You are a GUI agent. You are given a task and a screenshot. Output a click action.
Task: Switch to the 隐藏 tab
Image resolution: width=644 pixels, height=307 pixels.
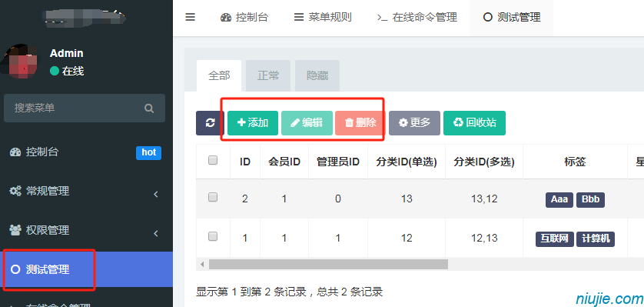317,76
